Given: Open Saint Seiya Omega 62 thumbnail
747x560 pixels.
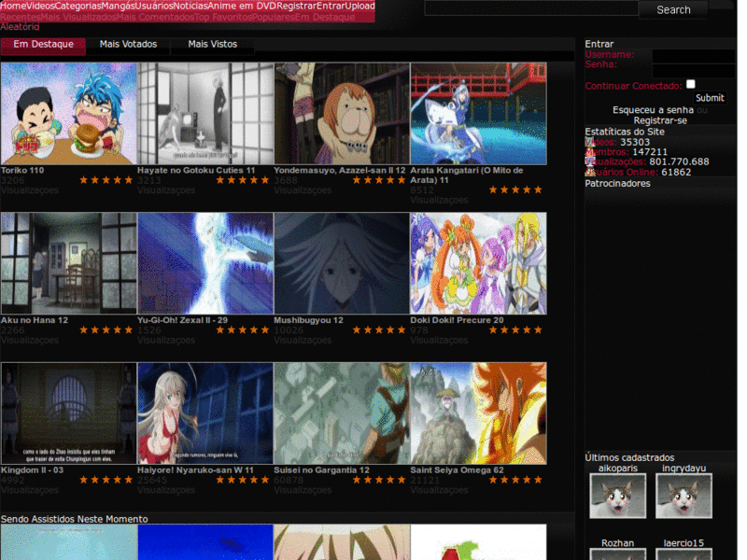Looking at the screenshot, I should pos(478,413).
